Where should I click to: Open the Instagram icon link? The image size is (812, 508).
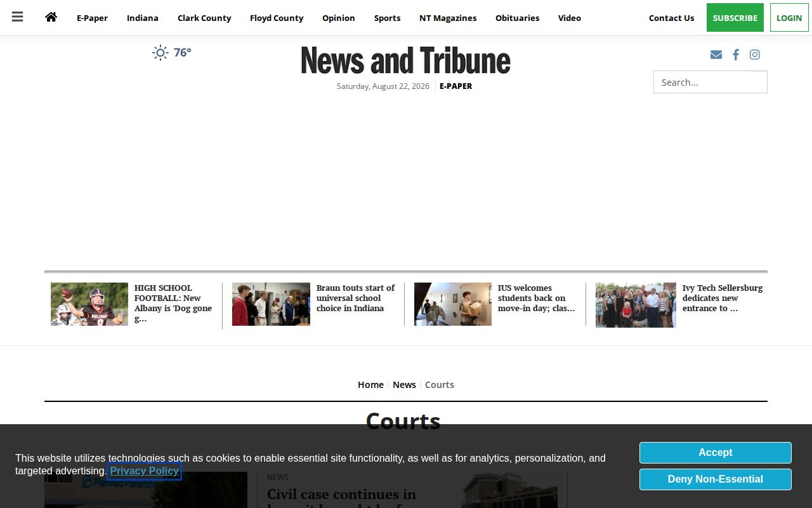(755, 55)
